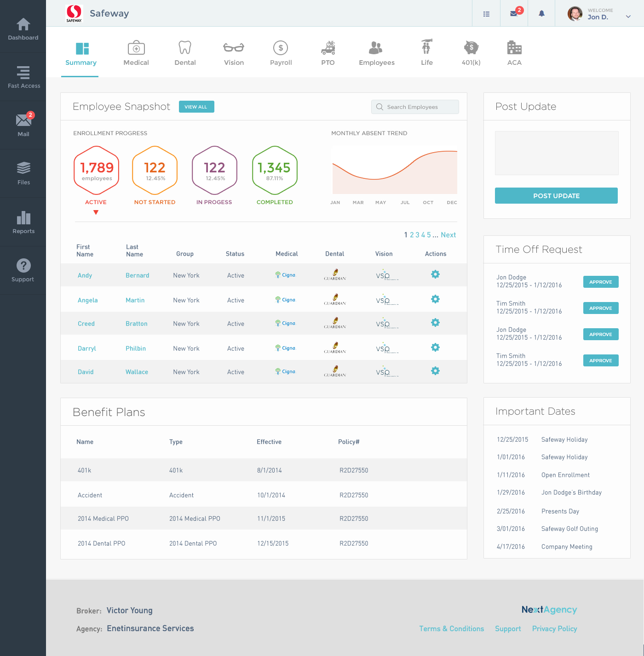Go to page 5 of employees
The image size is (644, 656).
tap(429, 235)
